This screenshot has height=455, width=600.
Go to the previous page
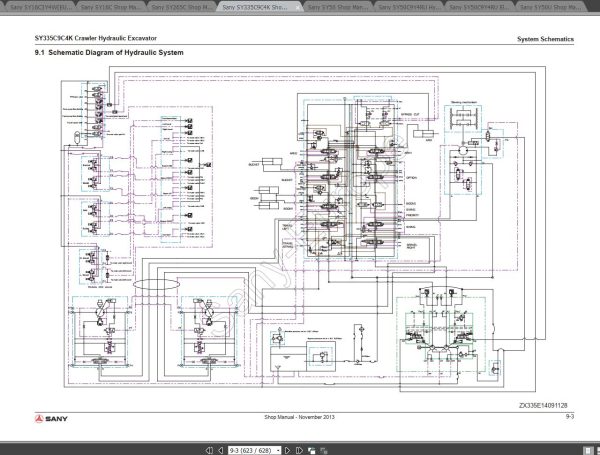click(221, 450)
